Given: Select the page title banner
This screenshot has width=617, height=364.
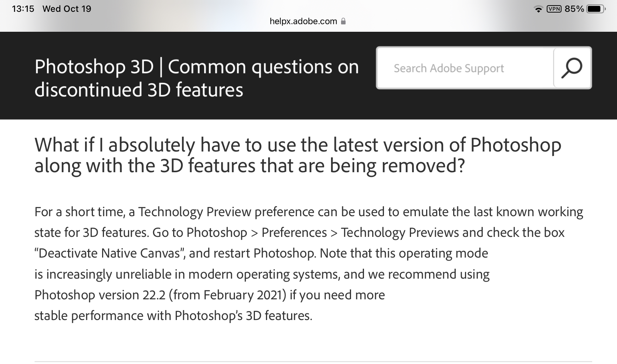Looking at the screenshot, I should pyautogui.click(x=196, y=78).
